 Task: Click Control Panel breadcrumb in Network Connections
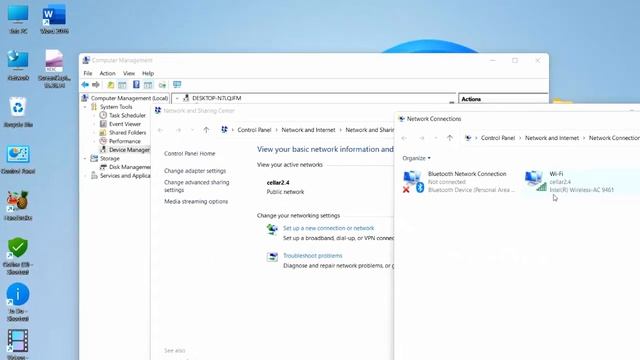tap(498, 138)
